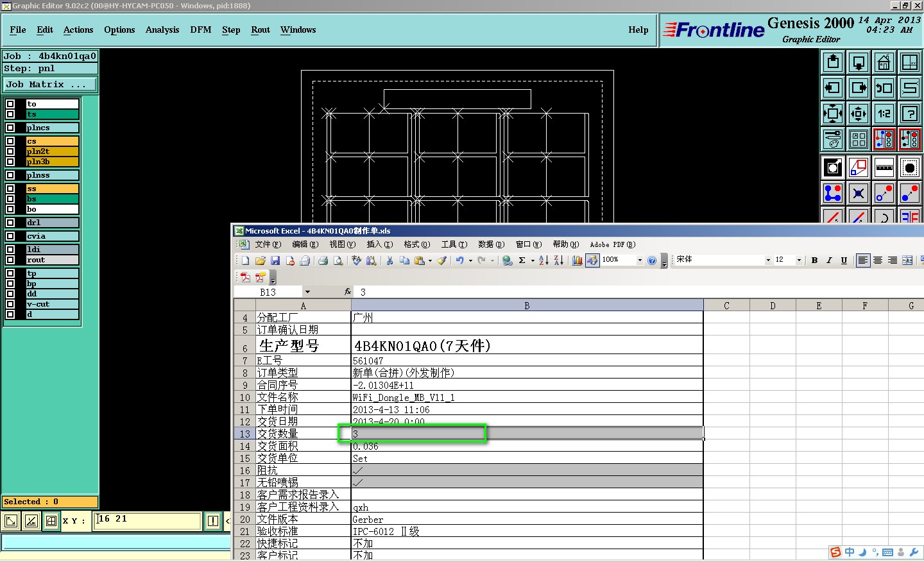
Task: Expand the Undo history dropdown arrow
Action: [470, 260]
